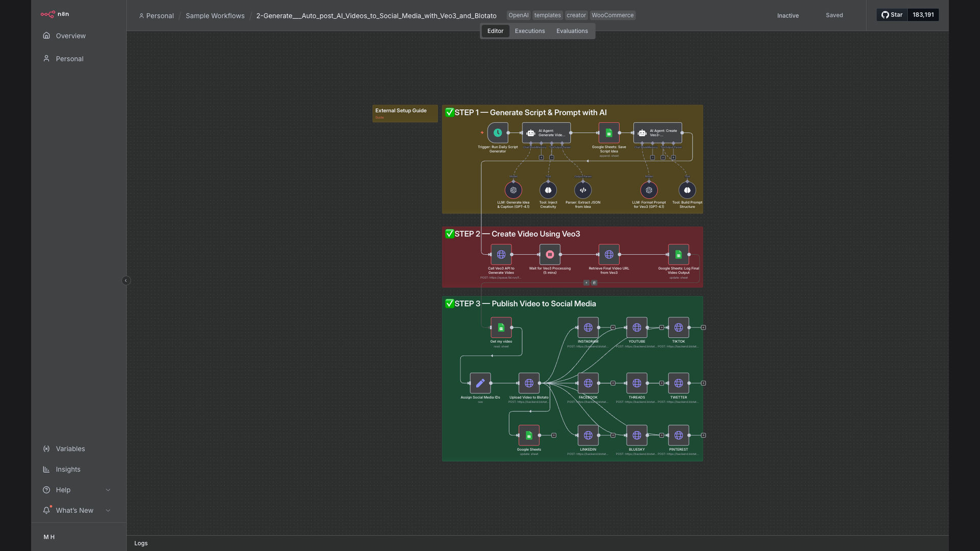Viewport: 980px width, 551px height.
Task: Click Retrieve Final Video URL node
Action: [x=609, y=254]
